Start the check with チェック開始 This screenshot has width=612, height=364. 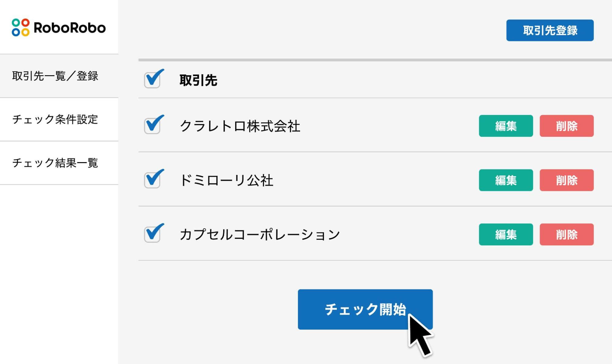coord(365,310)
